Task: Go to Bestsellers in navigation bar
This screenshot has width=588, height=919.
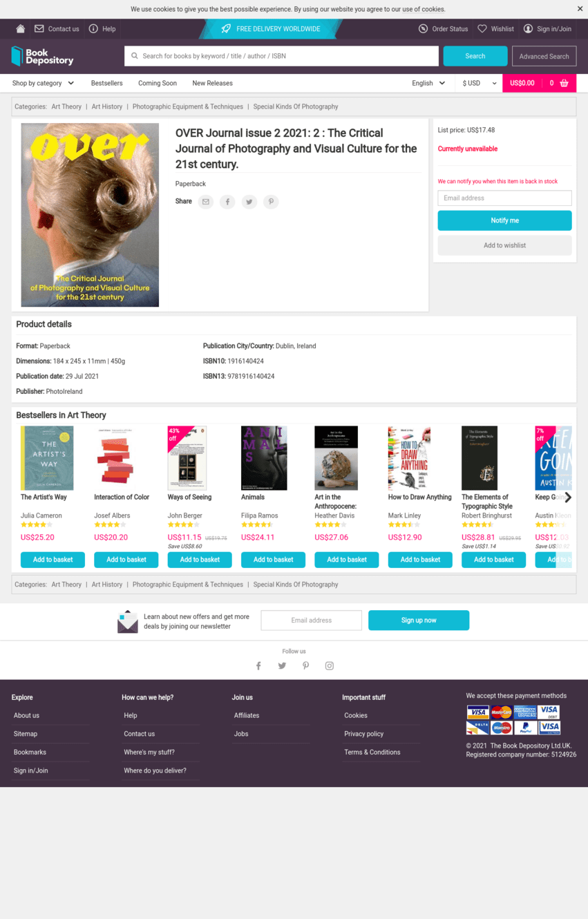Action: (107, 83)
